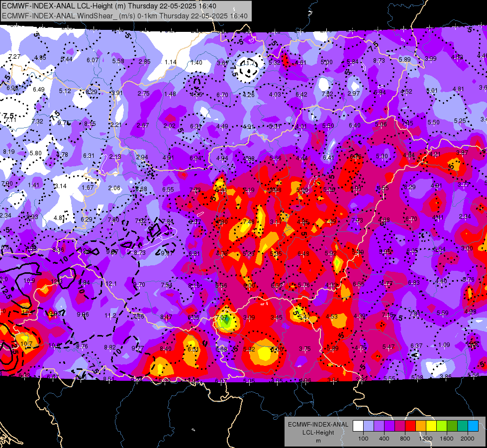The width and height of the screenshot is (487, 448).
Task: Click the wind shear value 12.1
Action: tap(111, 283)
